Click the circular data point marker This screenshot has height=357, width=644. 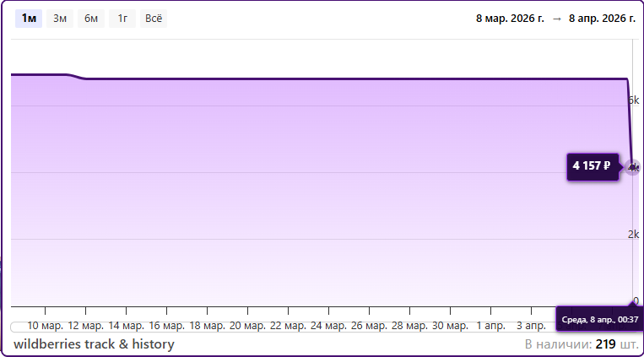pos(633,167)
